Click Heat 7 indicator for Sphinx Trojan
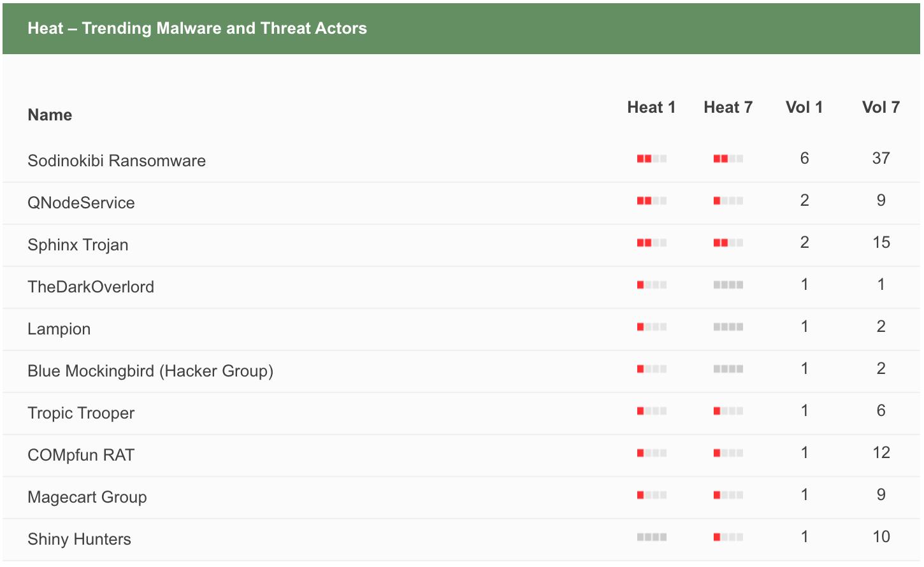Image resolution: width=924 pixels, height=567 pixels. (x=728, y=243)
